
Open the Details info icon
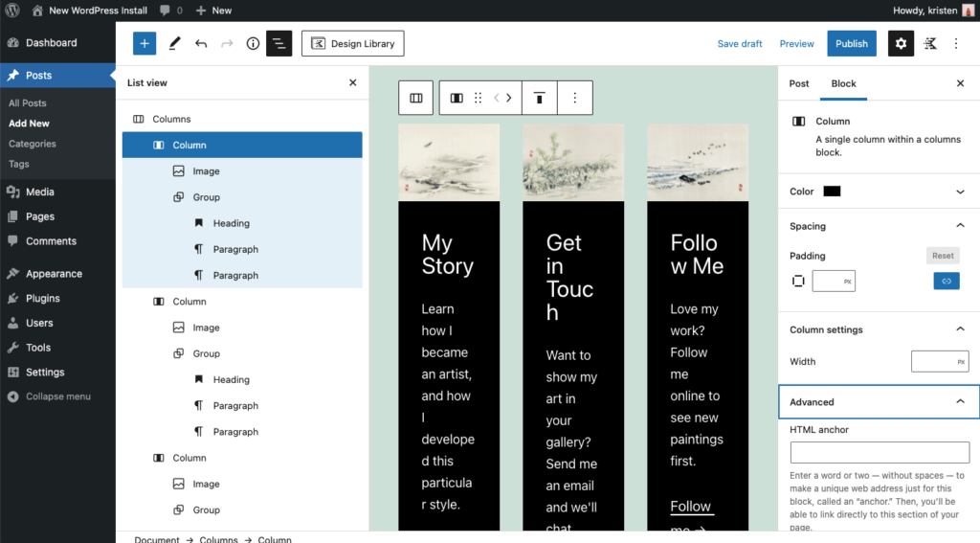pos(253,43)
